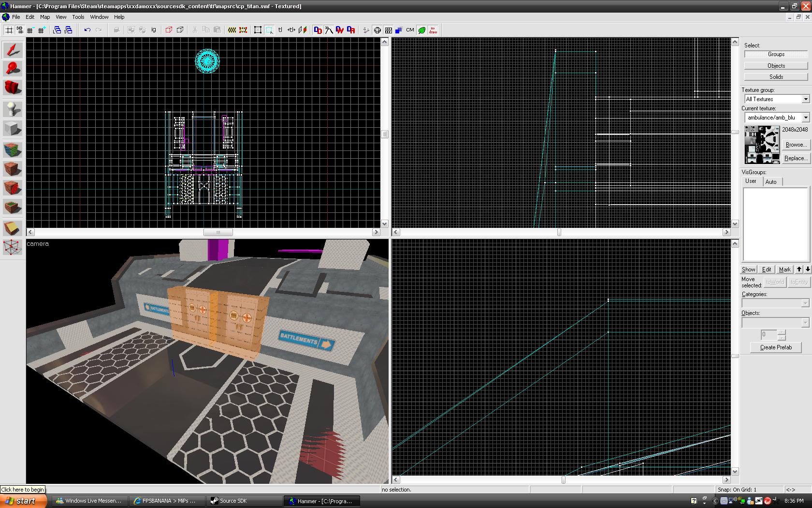The height and width of the screenshot is (508, 812).
Task: Click top view horizontal scrollbar thumb
Action: [218, 232]
